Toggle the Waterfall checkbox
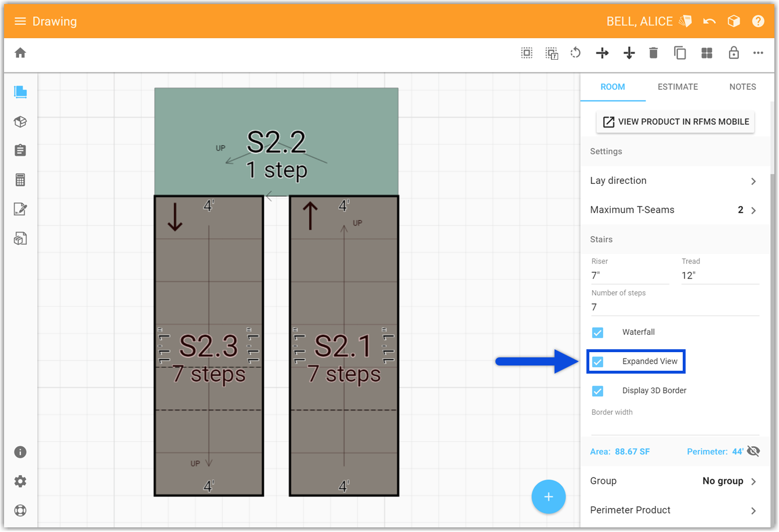This screenshot has width=779, height=532. pos(597,332)
